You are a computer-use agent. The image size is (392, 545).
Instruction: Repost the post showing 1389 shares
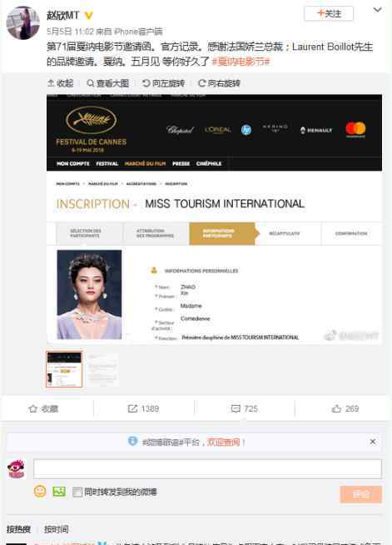143,408
